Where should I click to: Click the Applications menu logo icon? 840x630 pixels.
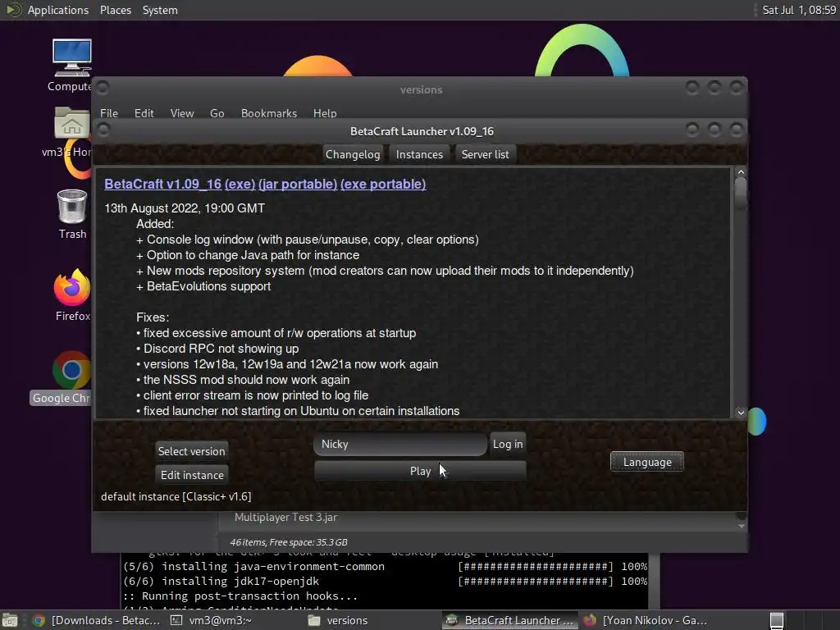tap(13, 10)
